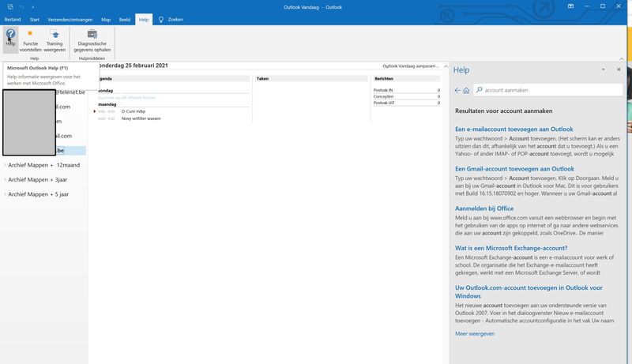Open 'Uw Outlook.com-account toevoegen in Outlook' article
The height and width of the screenshot is (364, 632).
[529, 291]
